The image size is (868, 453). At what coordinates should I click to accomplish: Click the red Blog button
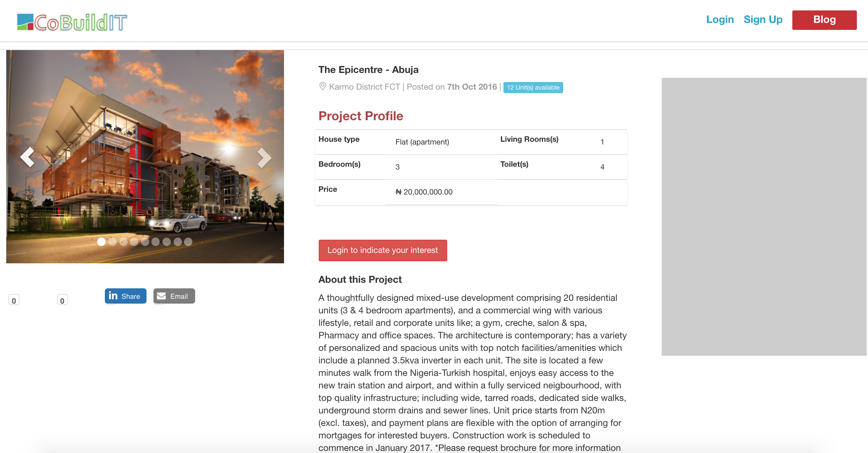pos(825,20)
